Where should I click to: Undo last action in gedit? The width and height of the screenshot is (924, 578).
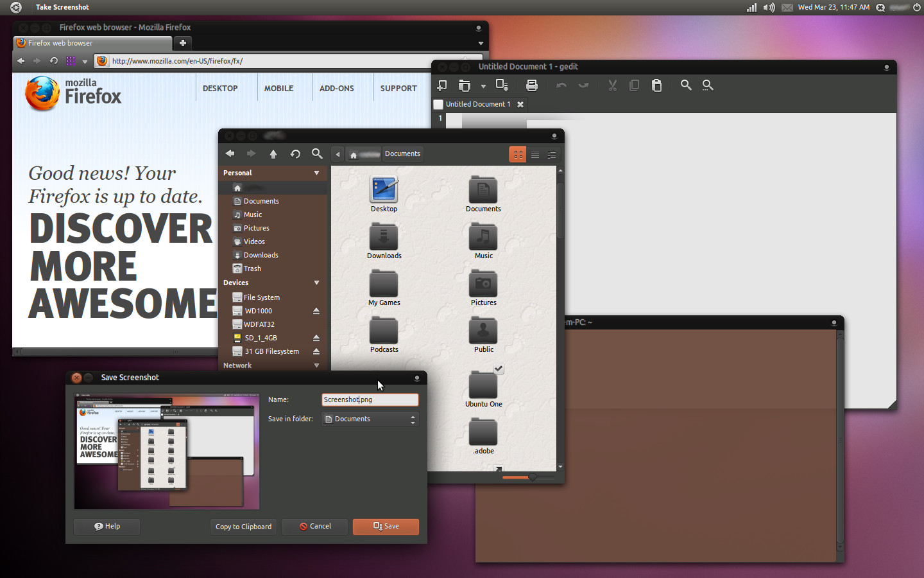click(561, 85)
